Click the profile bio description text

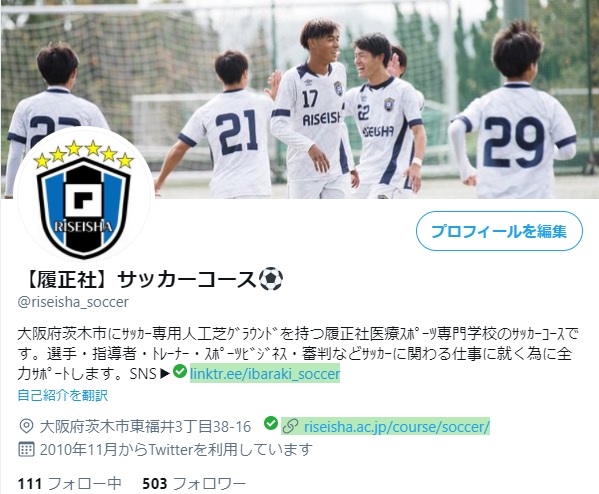click(298, 354)
